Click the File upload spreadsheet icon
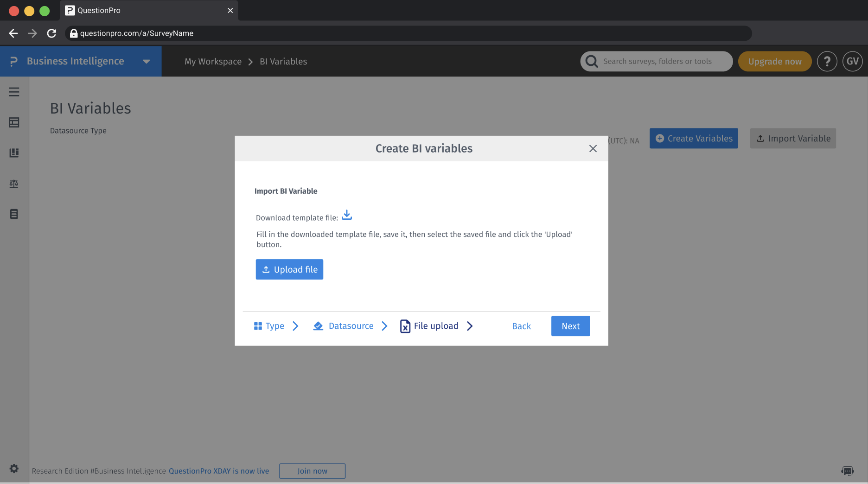 (405, 326)
